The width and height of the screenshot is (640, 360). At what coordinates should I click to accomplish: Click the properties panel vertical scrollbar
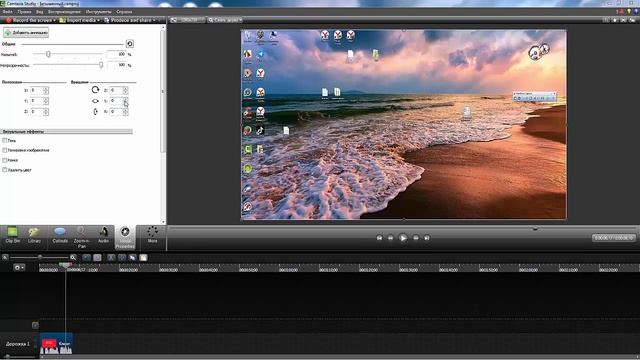pyautogui.click(x=164, y=91)
